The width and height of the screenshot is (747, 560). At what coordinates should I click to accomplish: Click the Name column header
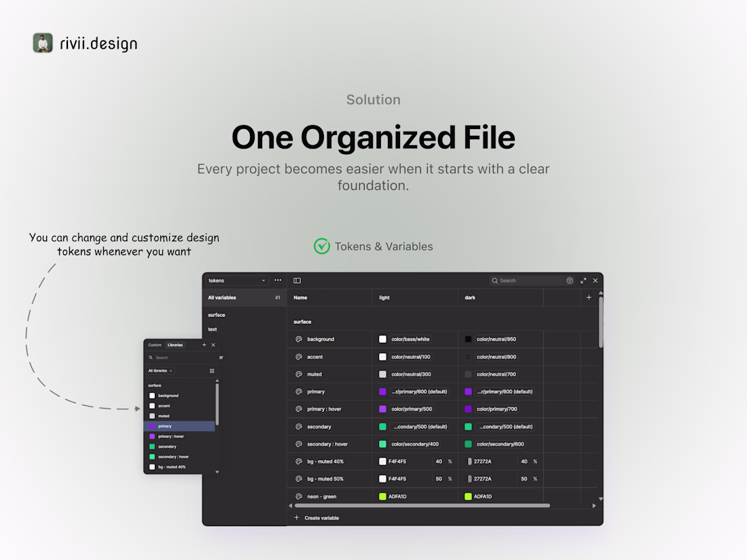point(300,297)
